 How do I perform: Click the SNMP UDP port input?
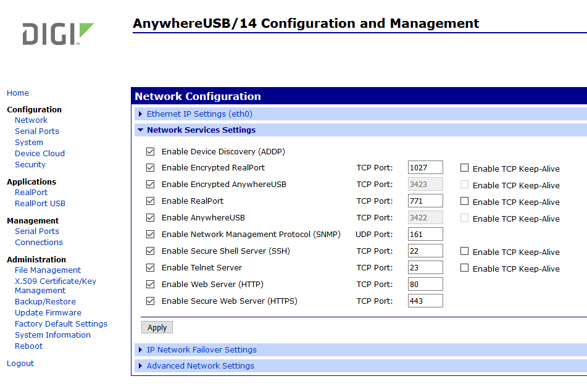[x=425, y=235]
